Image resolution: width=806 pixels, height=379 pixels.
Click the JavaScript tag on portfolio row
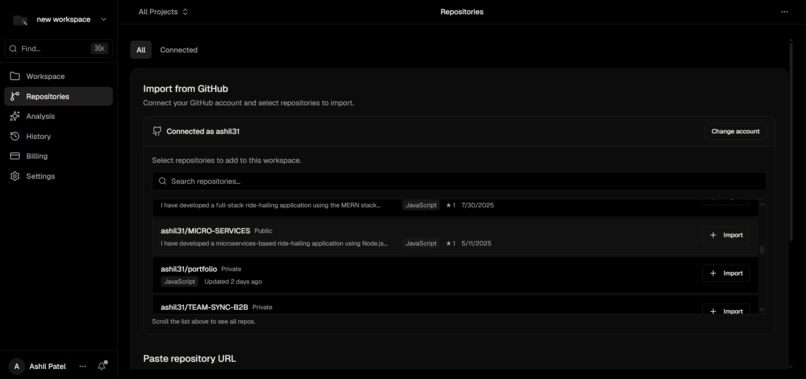179,282
